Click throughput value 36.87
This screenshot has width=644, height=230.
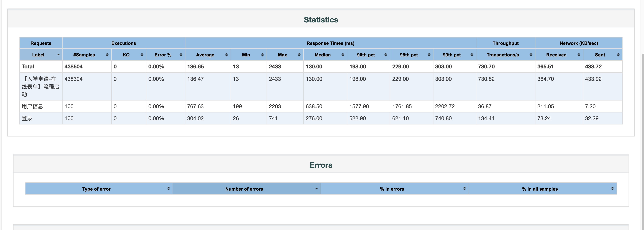click(485, 106)
